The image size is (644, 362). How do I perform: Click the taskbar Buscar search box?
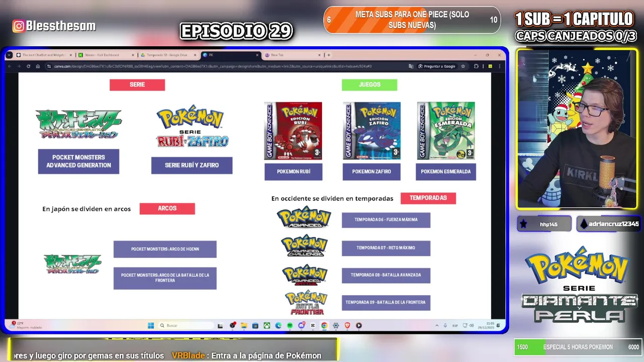click(x=186, y=325)
